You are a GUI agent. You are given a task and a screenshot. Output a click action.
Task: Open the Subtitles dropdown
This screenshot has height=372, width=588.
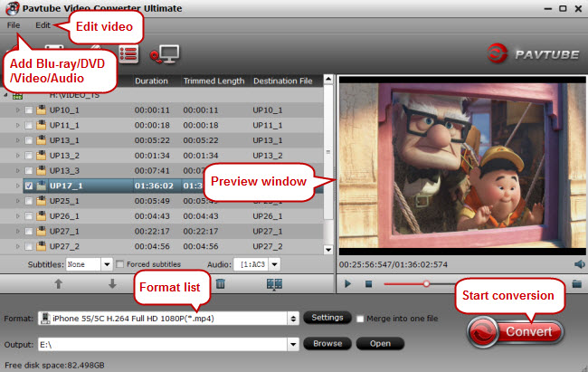click(107, 264)
